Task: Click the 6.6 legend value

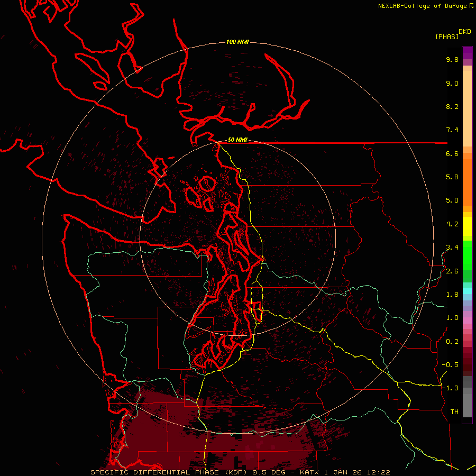Action: [x=452, y=153]
